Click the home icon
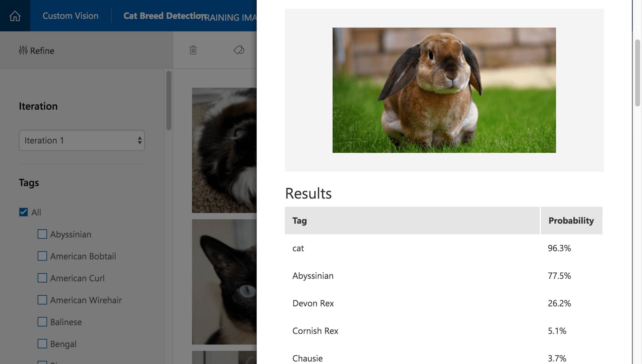Viewport: 642px width, 364px height. 15,16
